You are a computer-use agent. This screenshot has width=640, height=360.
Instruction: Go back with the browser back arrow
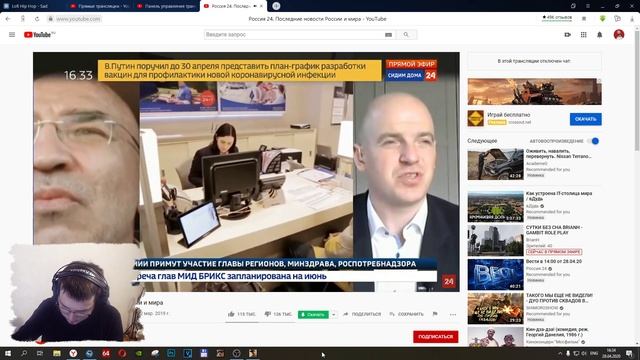(8, 19)
